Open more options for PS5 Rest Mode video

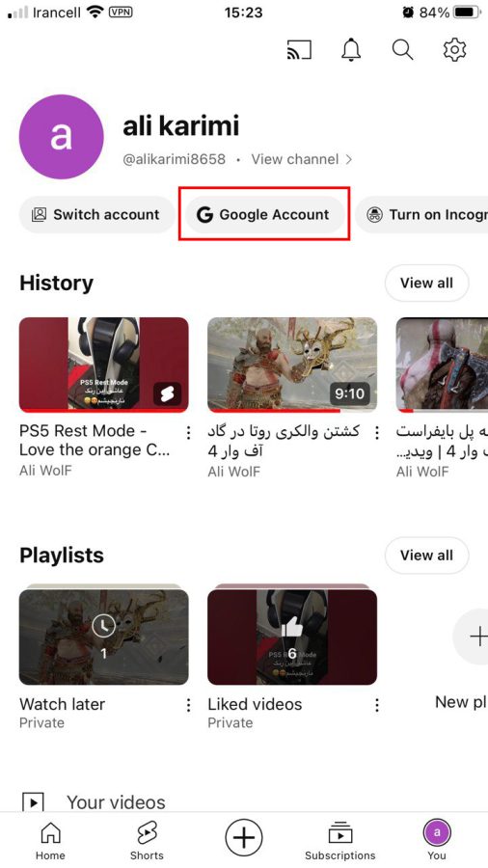189,433
